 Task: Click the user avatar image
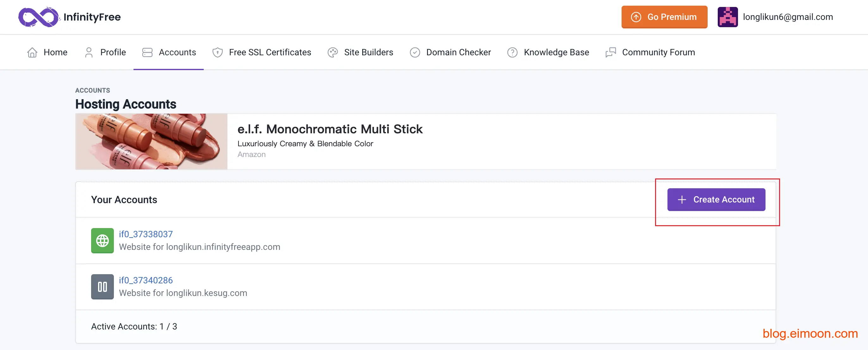pyautogui.click(x=728, y=17)
